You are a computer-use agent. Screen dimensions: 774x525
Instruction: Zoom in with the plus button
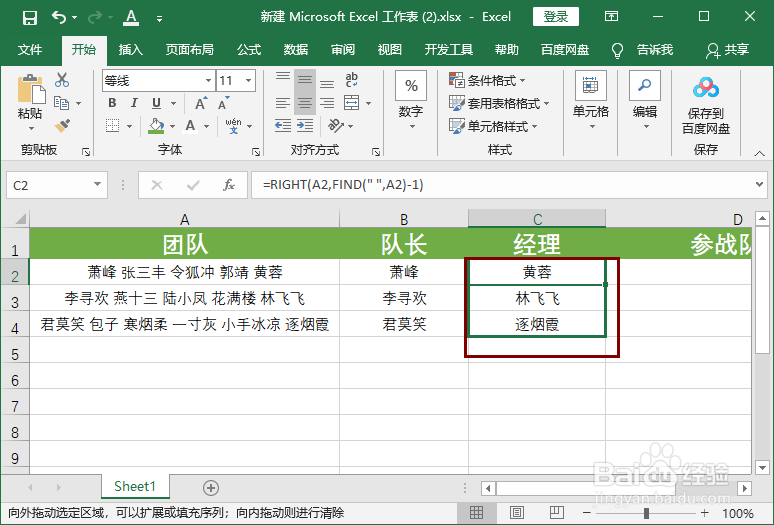coord(705,513)
